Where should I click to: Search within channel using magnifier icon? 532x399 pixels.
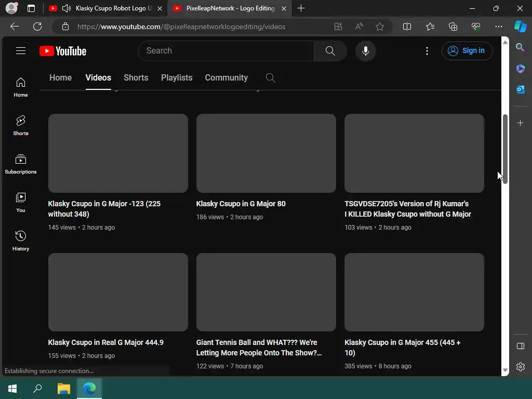pyautogui.click(x=270, y=78)
